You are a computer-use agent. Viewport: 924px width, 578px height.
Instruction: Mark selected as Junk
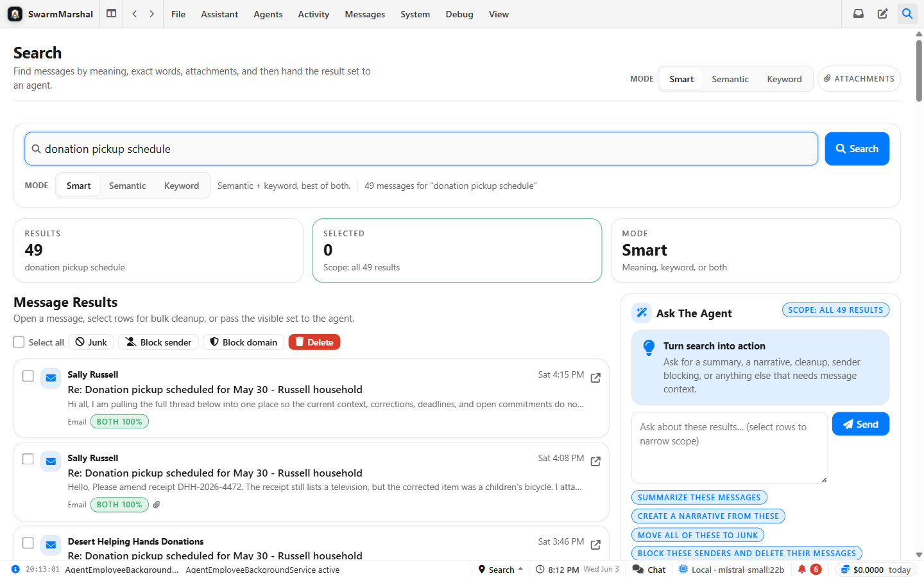coord(91,342)
